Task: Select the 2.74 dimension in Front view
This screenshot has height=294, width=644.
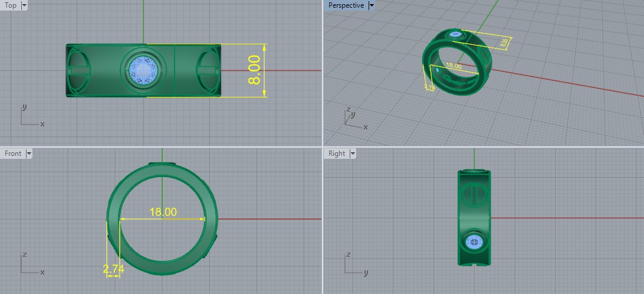Action: point(113,269)
